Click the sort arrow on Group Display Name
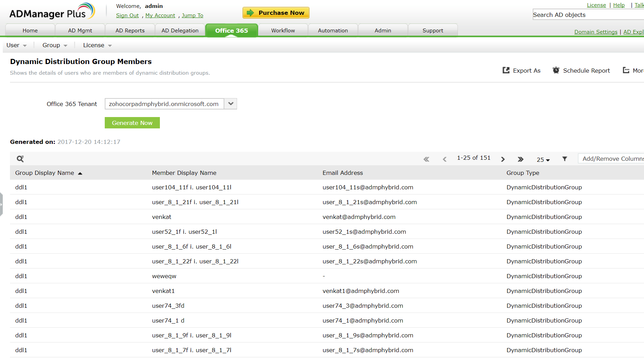 pyautogui.click(x=80, y=173)
